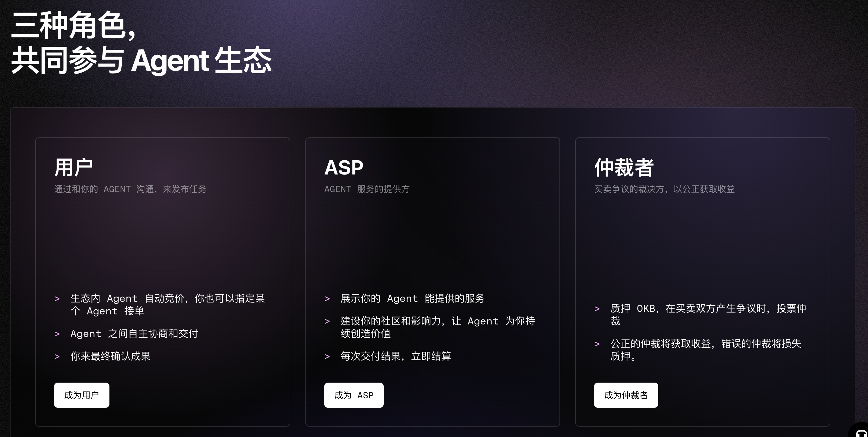Click bullet text 你来最终确认成果
Viewport: 868px width, 437px height.
pos(110,356)
